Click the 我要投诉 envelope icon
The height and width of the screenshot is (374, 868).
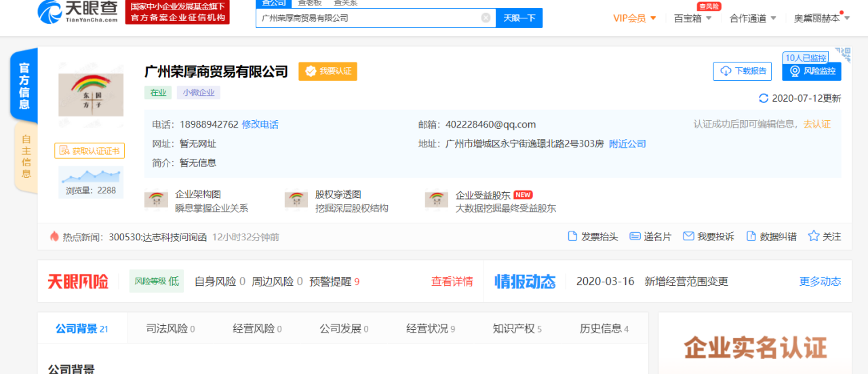[x=688, y=236]
